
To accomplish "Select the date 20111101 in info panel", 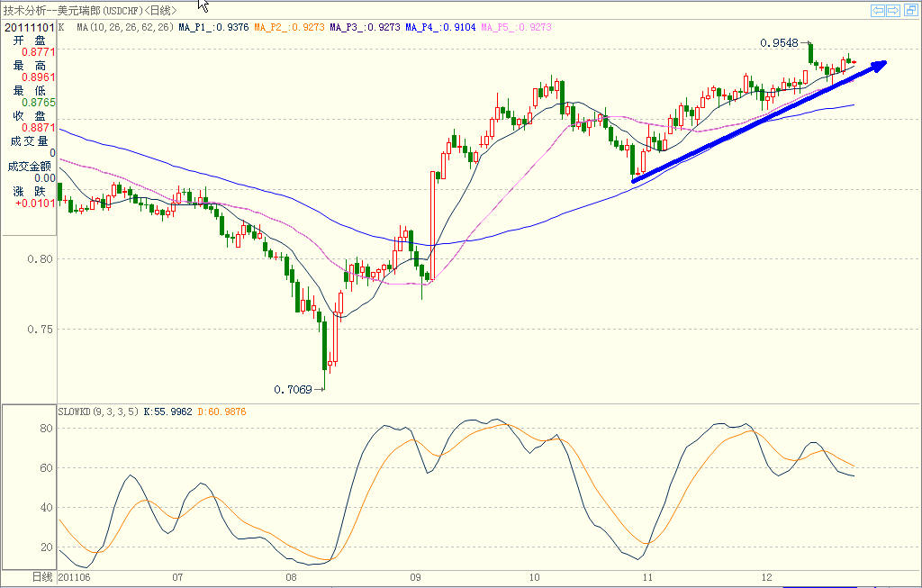I will pos(30,27).
